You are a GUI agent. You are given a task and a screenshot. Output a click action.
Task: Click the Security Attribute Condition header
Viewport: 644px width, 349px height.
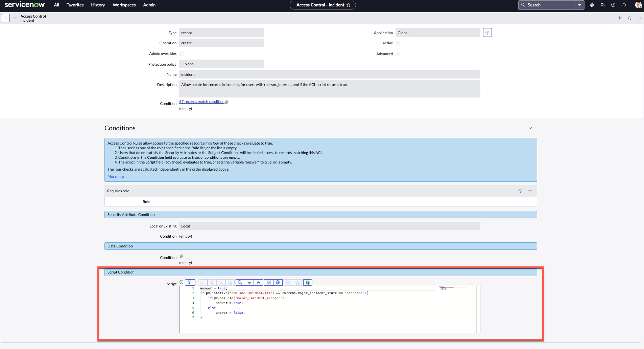(320, 215)
